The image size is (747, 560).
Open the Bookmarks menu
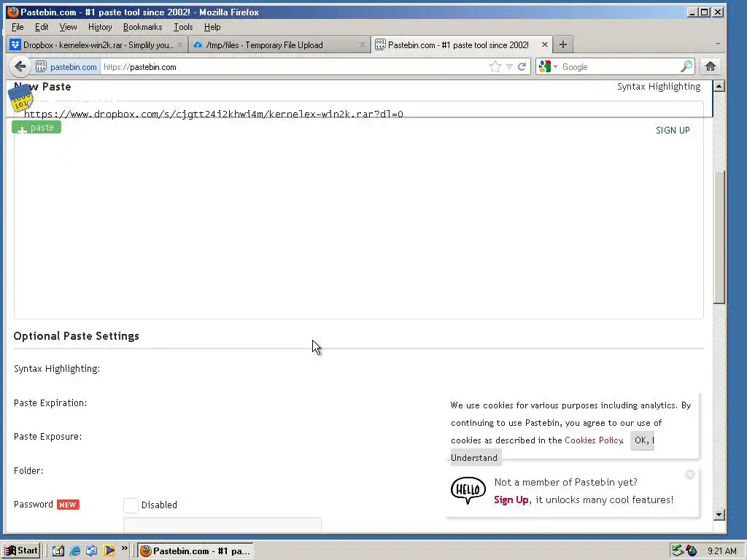pos(142,27)
